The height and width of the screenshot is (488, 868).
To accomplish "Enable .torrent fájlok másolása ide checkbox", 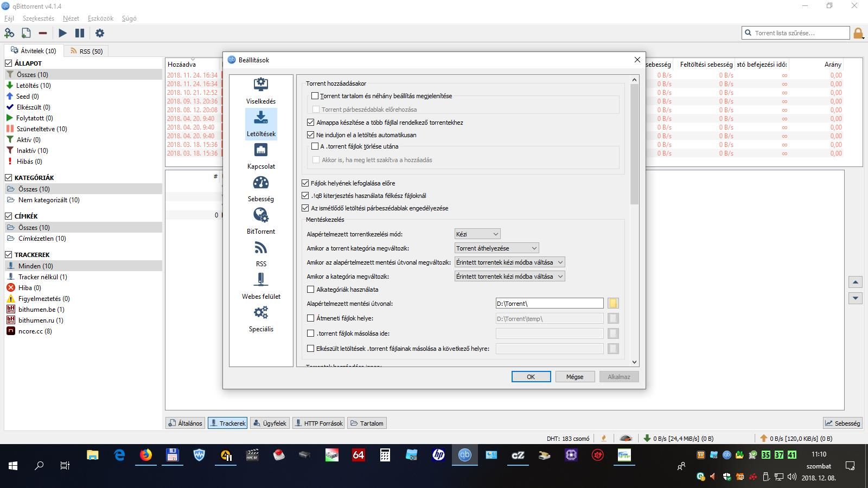I will [311, 333].
